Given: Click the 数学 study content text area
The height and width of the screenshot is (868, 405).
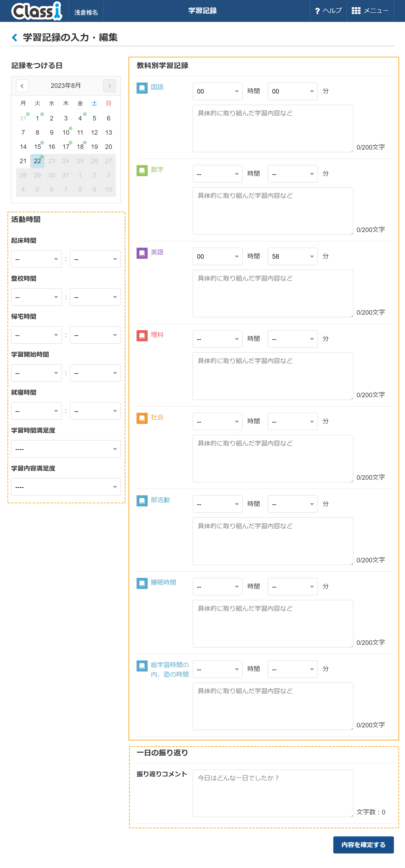Looking at the screenshot, I should 273,211.
